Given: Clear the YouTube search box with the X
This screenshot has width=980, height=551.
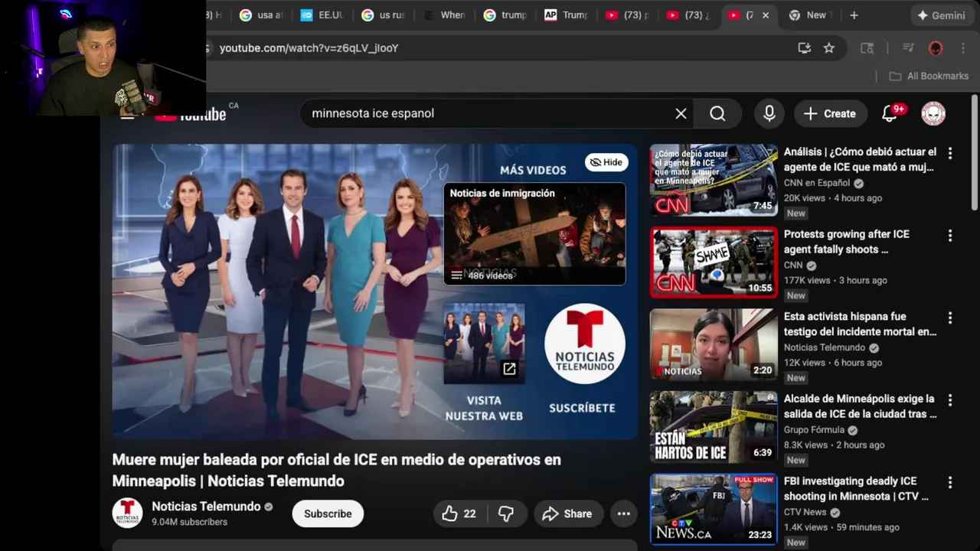Looking at the screenshot, I should click(681, 113).
